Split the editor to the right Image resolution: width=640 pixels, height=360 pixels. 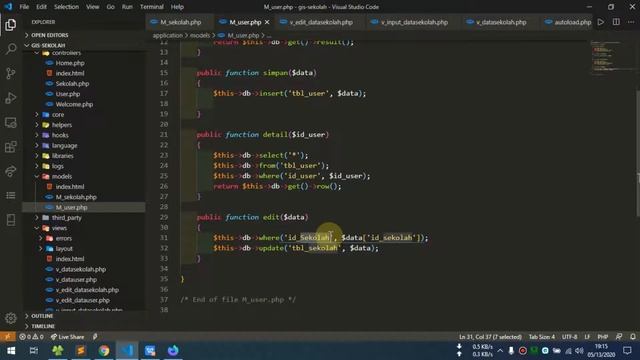pos(616,22)
